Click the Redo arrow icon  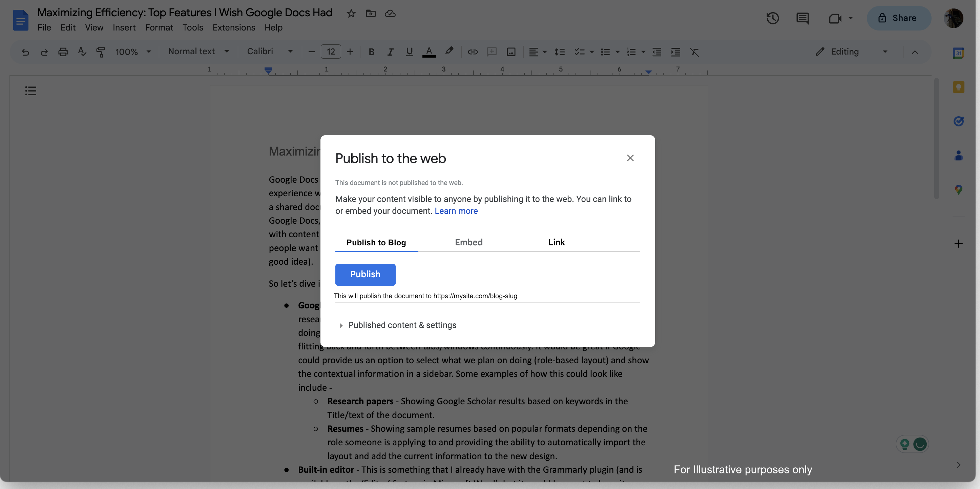point(44,52)
